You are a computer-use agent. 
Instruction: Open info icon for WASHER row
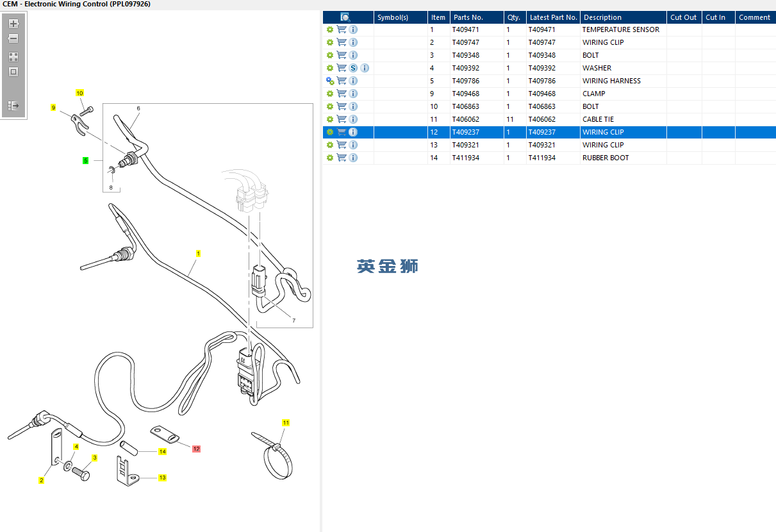(365, 68)
